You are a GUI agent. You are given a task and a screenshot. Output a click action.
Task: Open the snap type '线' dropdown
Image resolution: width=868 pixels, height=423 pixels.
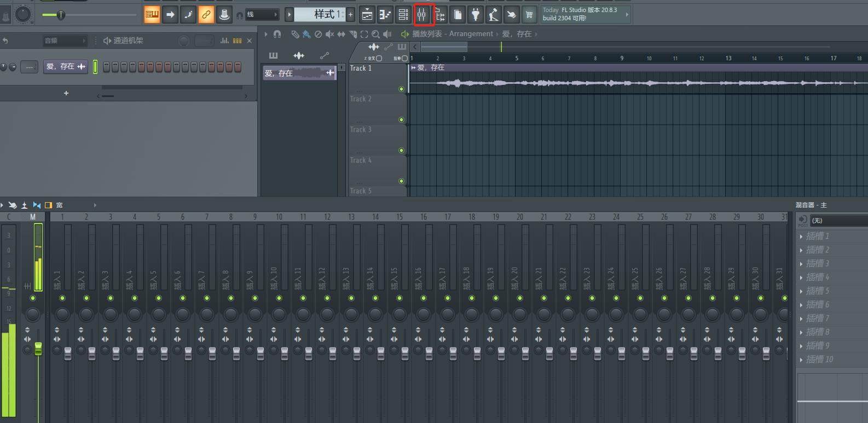click(x=262, y=15)
